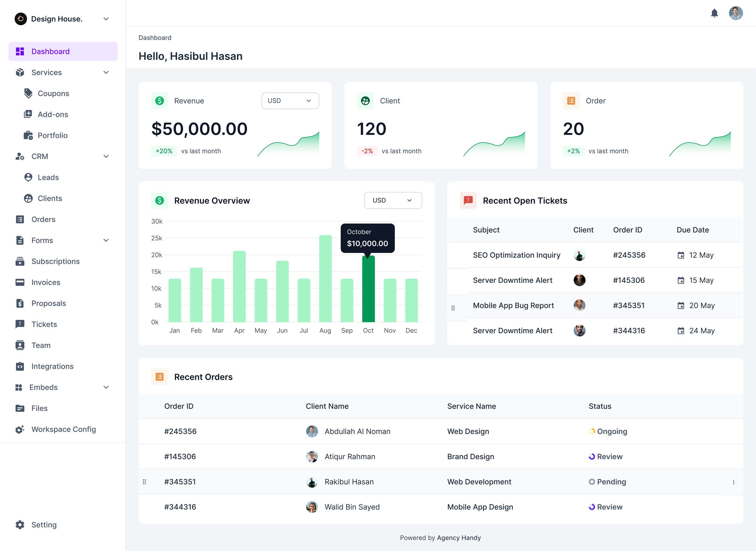Image resolution: width=756 pixels, height=551 pixels.
Task: Open the Revenue Overview USD dropdown
Action: (x=393, y=200)
